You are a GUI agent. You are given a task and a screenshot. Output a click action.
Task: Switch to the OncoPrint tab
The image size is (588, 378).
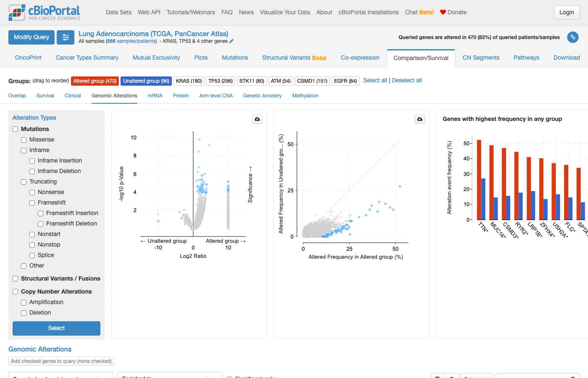click(28, 58)
